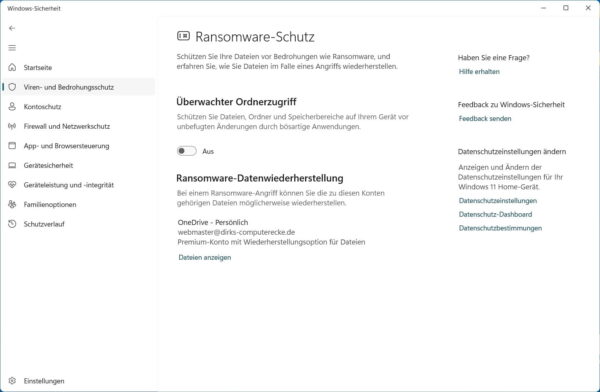Click the Feedback senden link
Screen dimensions: 600x392
[485, 118]
